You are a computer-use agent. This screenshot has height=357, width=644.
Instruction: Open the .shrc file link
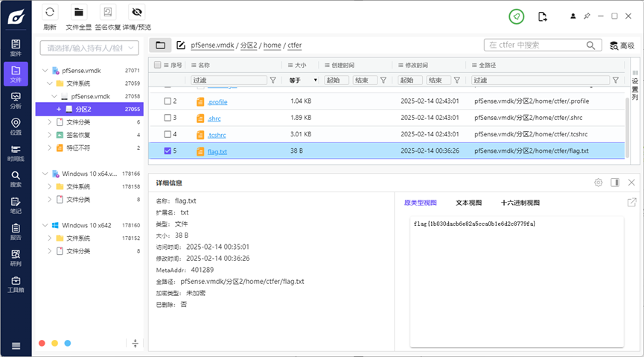tap(214, 119)
